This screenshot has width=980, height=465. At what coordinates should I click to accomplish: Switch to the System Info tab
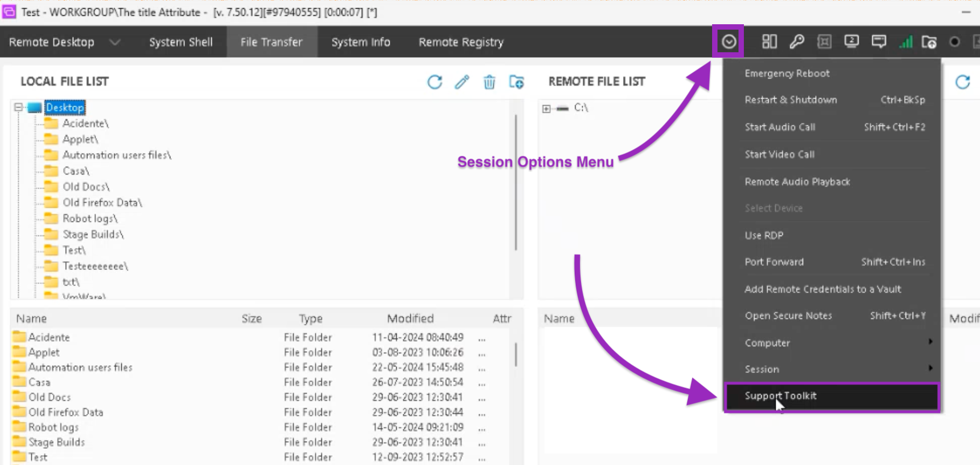point(361,42)
